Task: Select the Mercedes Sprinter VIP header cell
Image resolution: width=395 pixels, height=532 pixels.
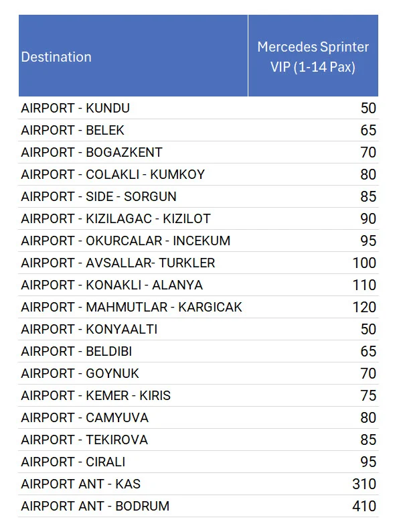Action: pos(313,56)
